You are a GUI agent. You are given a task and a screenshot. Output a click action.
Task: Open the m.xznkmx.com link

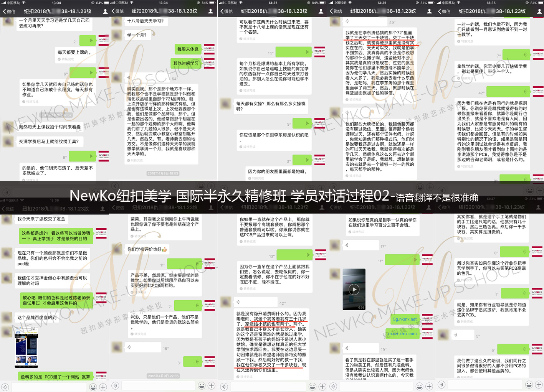point(402,334)
